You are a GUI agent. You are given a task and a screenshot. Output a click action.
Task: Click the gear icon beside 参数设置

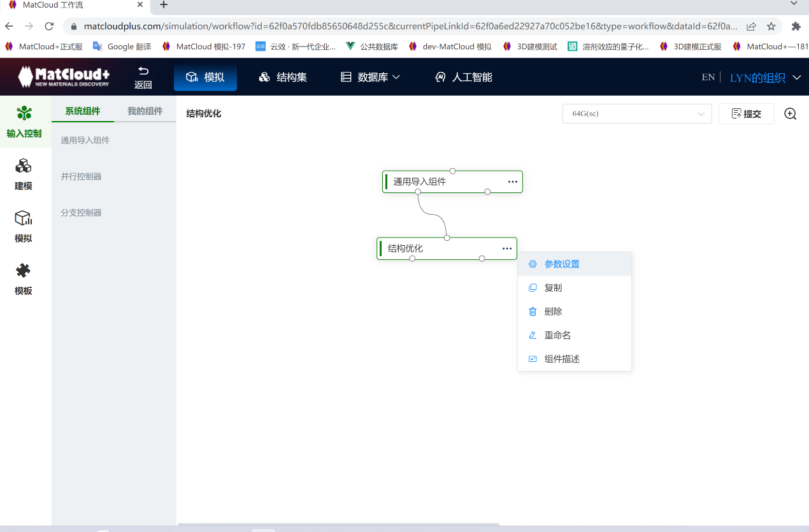[x=533, y=263]
